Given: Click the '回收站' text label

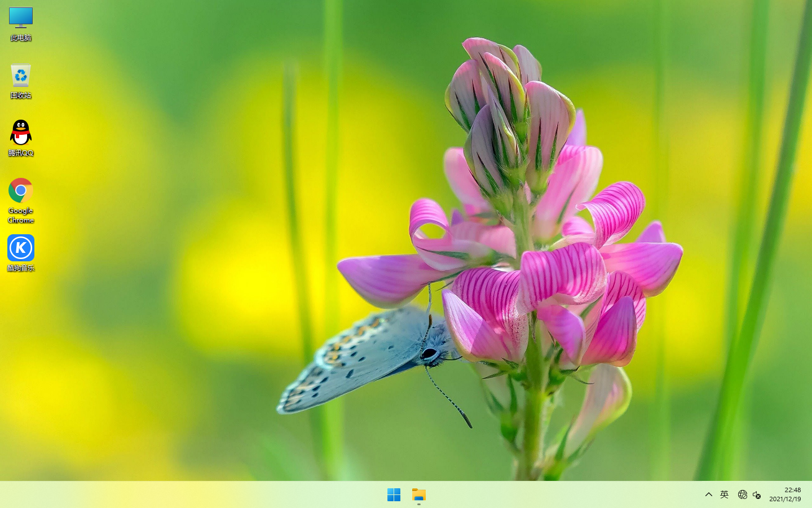Looking at the screenshot, I should coord(21,95).
